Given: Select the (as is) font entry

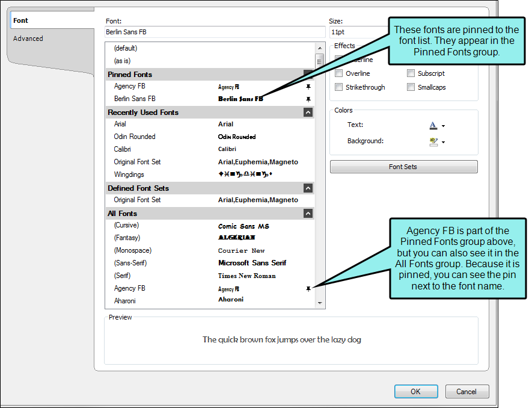Looking at the screenshot, I should [210, 61].
